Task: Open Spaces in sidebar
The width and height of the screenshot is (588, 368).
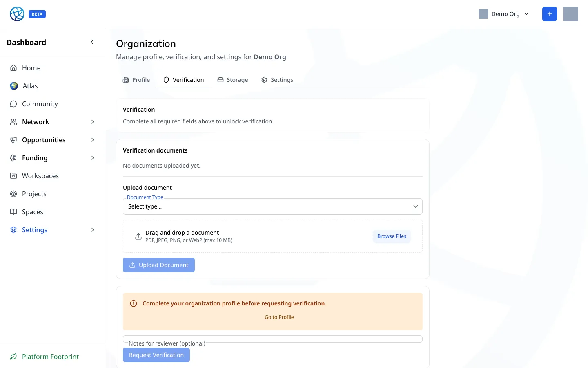Action: coord(53,212)
